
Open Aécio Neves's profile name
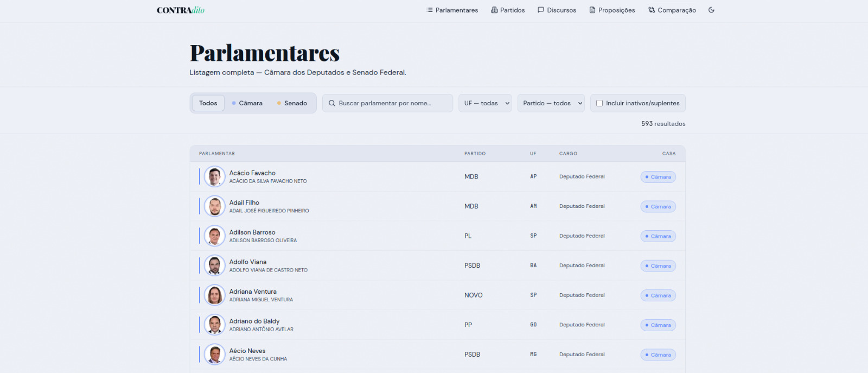[247, 351]
